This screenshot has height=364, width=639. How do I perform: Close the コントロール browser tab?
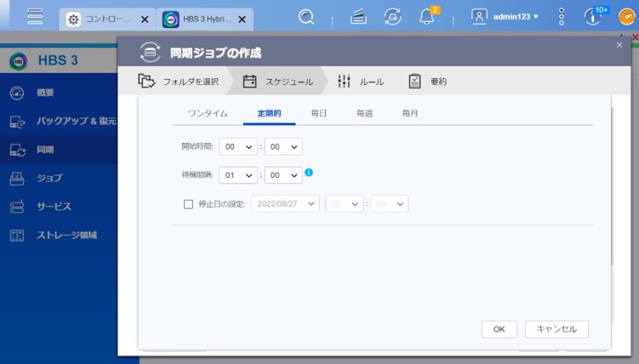pos(143,19)
